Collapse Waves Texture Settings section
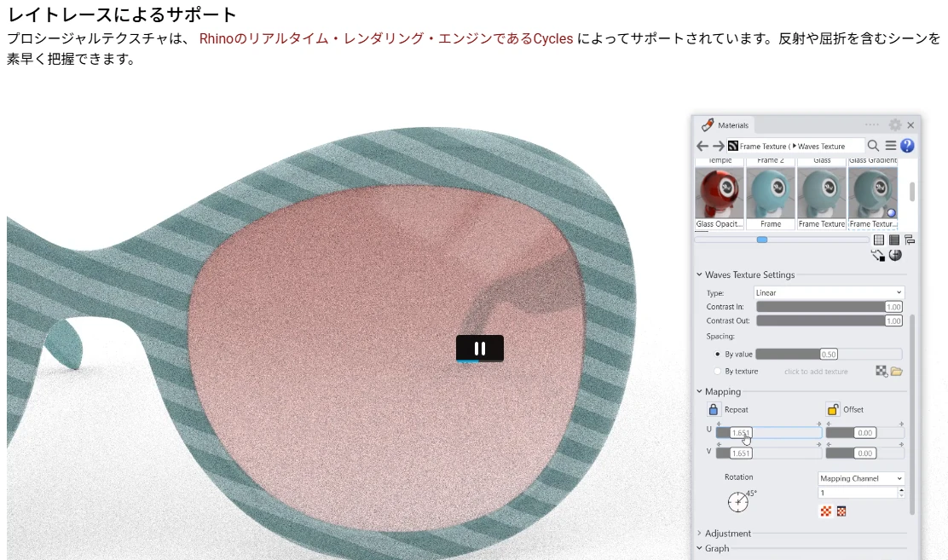948x560 pixels. pos(699,274)
